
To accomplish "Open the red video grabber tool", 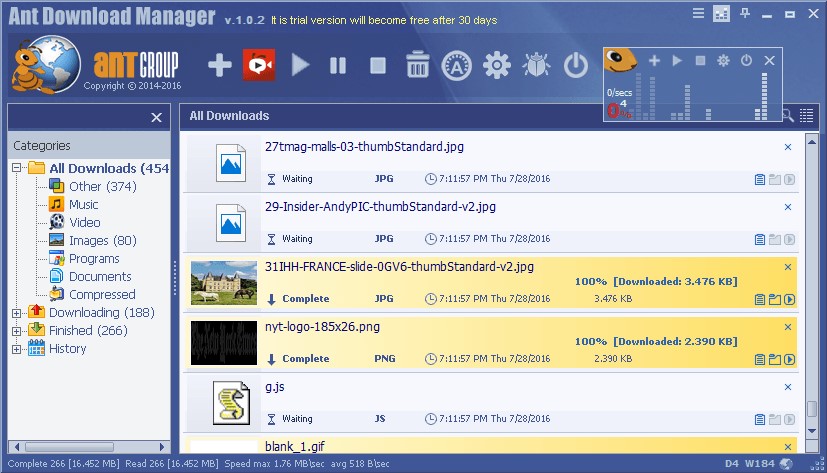I will coord(259,65).
